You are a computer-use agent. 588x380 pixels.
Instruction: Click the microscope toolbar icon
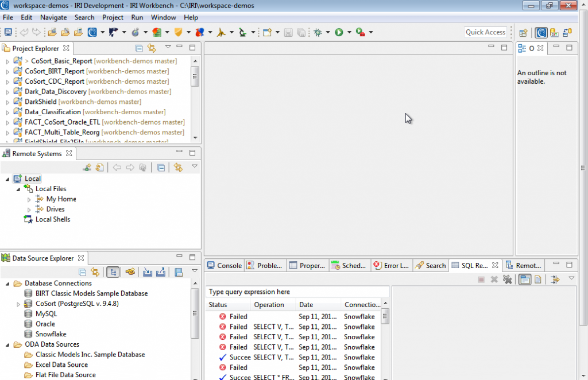(243, 32)
